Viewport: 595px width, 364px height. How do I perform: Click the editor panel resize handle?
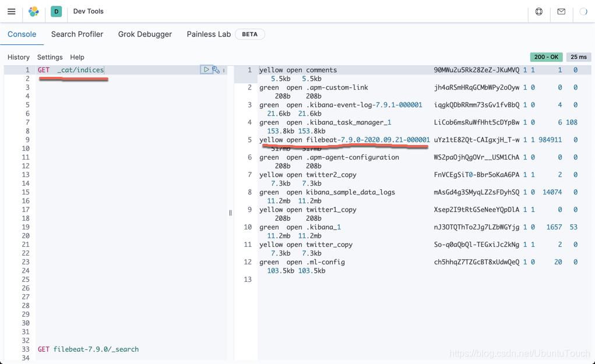click(230, 213)
